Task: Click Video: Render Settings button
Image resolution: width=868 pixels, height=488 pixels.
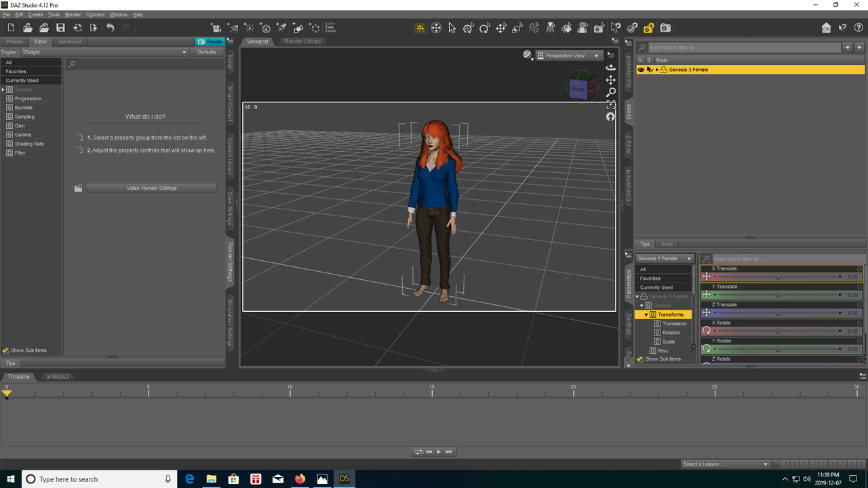Action: (x=151, y=188)
